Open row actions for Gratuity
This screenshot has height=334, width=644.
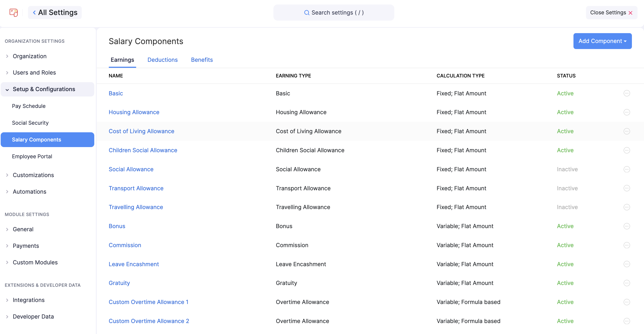[x=627, y=283]
